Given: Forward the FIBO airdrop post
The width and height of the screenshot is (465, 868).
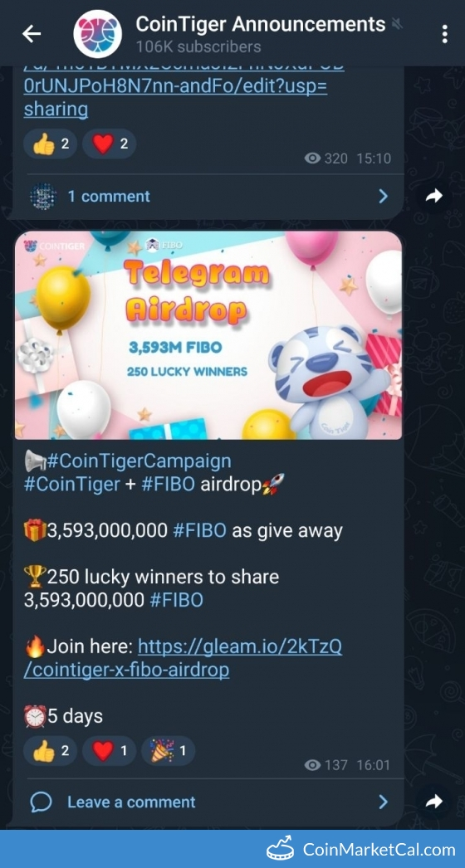Looking at the screenshot, I should (x=434, y=802).
